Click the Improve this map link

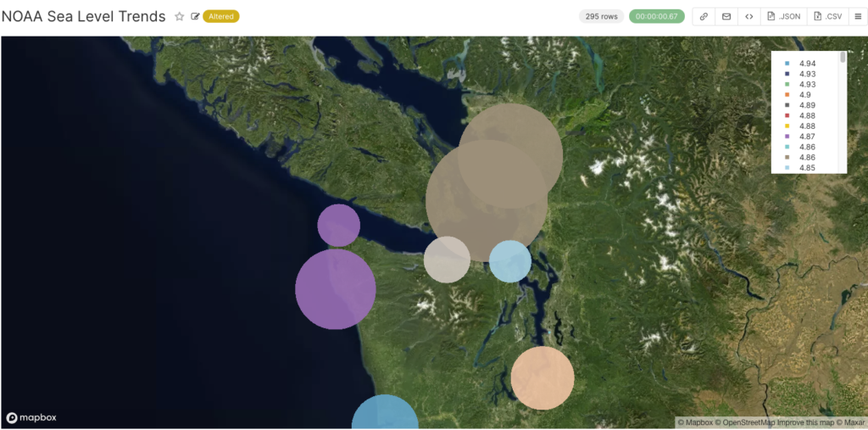tap(804, 423)
